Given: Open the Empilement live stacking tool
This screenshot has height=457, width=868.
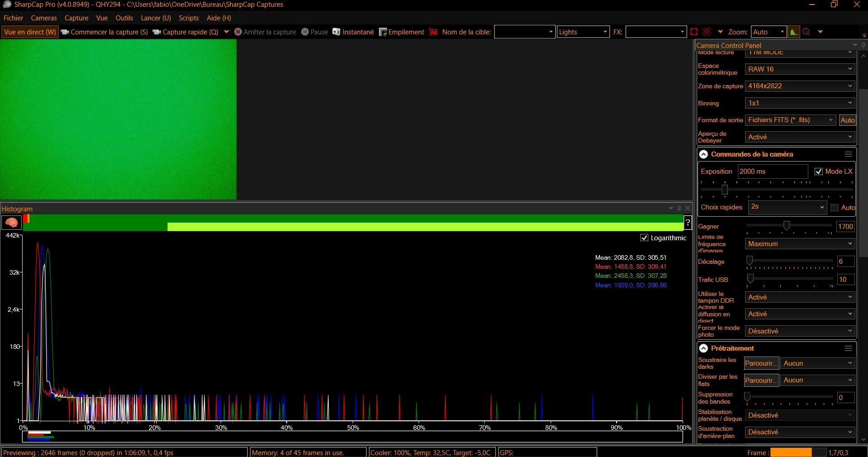Looking at the screenshot, I should (401, 32).
